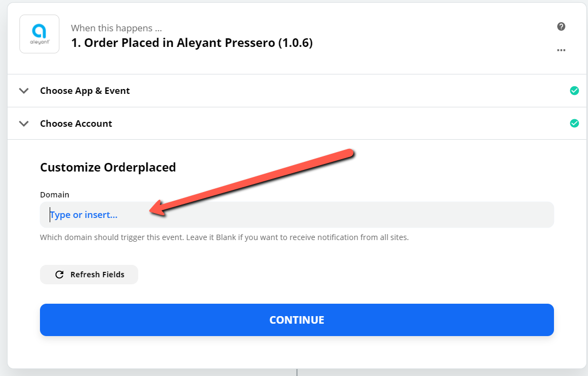
Task: Click the Domain field label
Action: (55, 195)
